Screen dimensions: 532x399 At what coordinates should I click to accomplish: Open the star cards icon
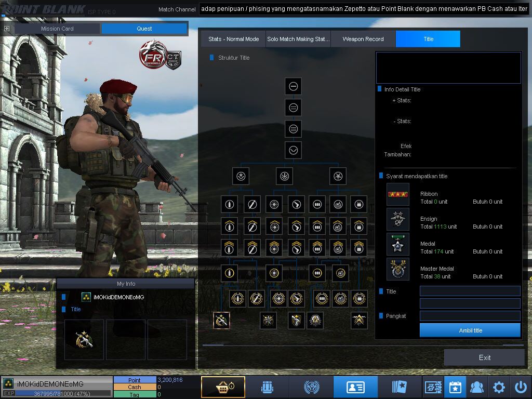click(400, 387)
